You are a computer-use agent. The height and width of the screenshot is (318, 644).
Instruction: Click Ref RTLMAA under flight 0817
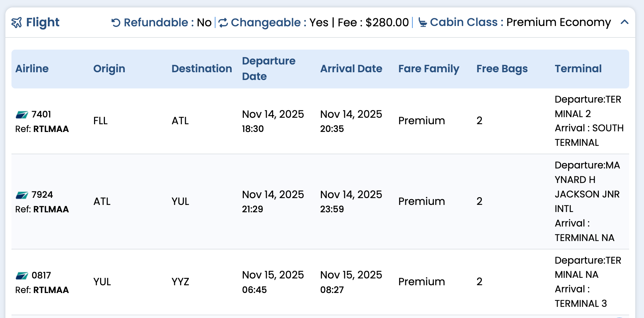42,290
